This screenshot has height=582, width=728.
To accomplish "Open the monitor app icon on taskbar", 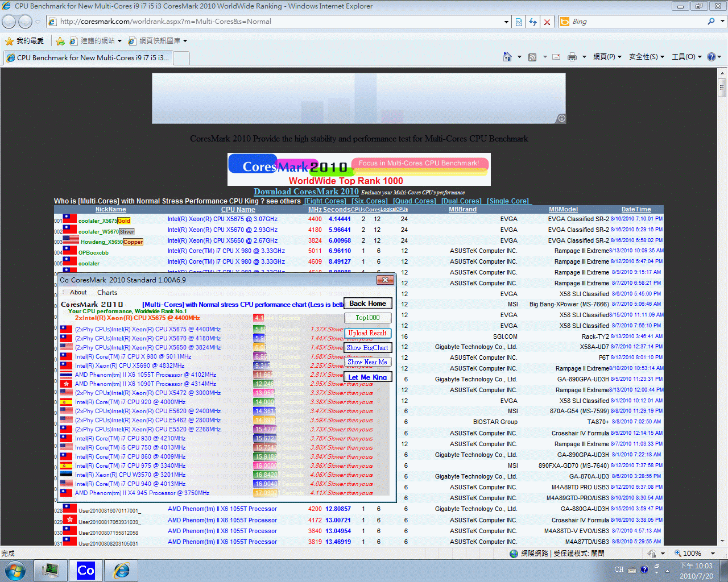I will (51, 570).
